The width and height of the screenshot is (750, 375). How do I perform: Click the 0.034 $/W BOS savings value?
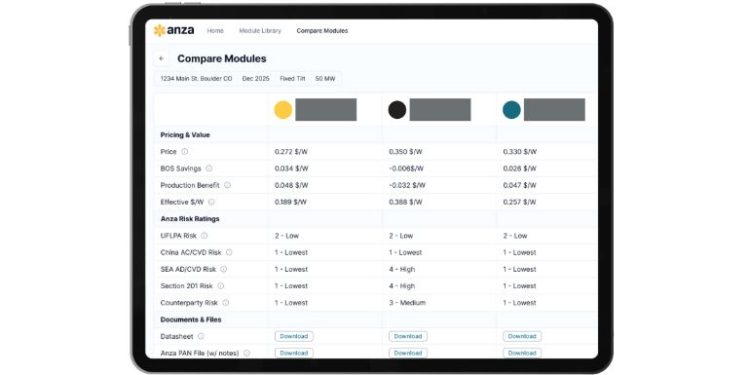291,168
